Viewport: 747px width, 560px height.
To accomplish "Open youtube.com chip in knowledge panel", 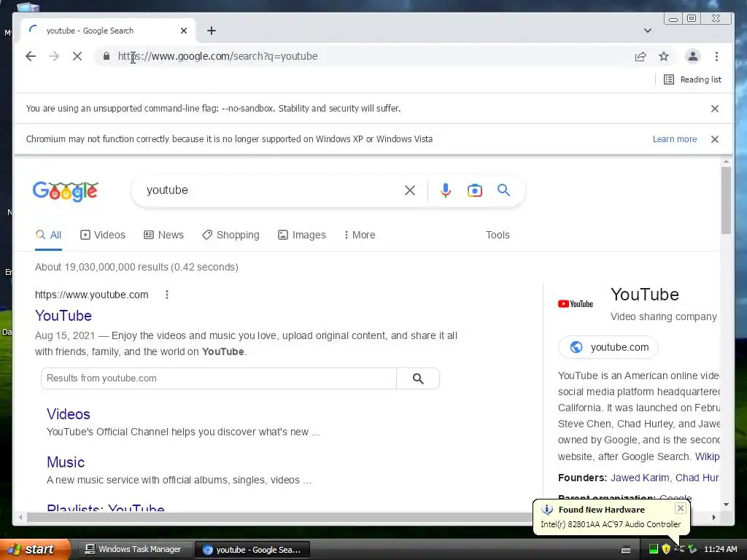I will click(x=608, y=347).
